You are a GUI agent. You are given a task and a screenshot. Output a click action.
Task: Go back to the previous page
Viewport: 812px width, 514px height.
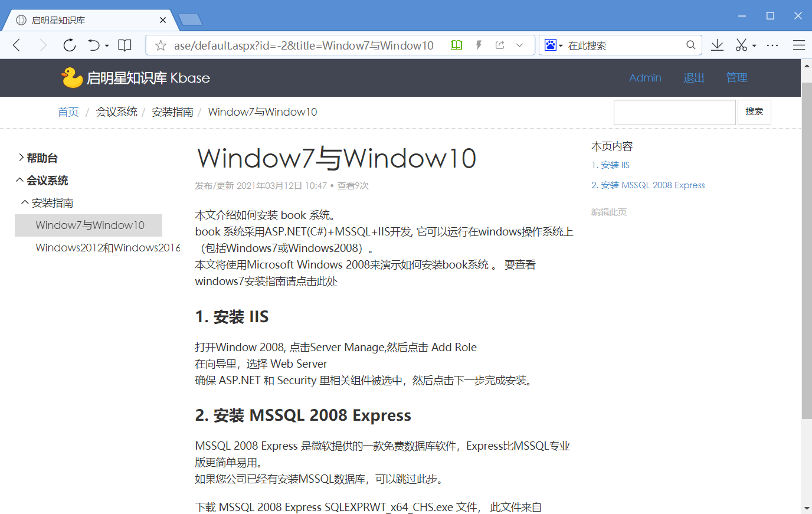pos(17,45)
